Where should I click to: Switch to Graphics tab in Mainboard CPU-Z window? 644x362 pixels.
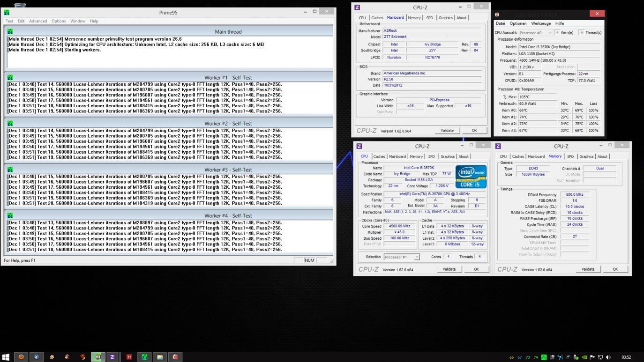(446, 18)
